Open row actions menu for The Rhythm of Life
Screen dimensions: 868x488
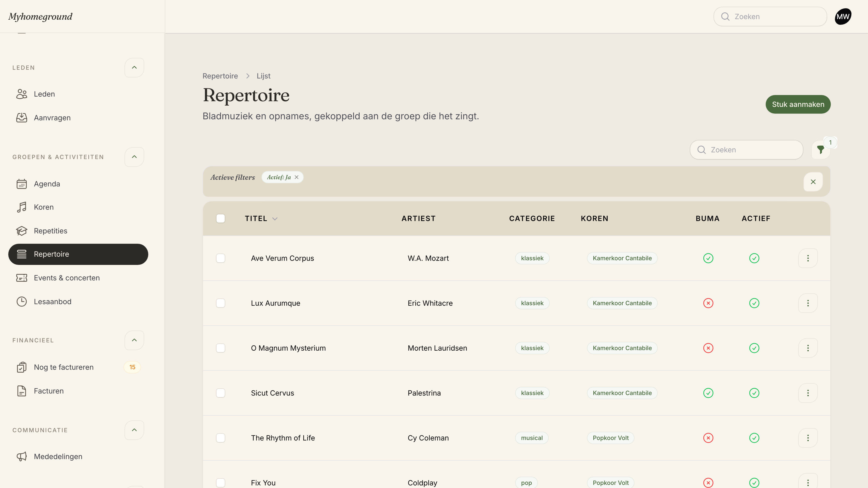[808, 438]
